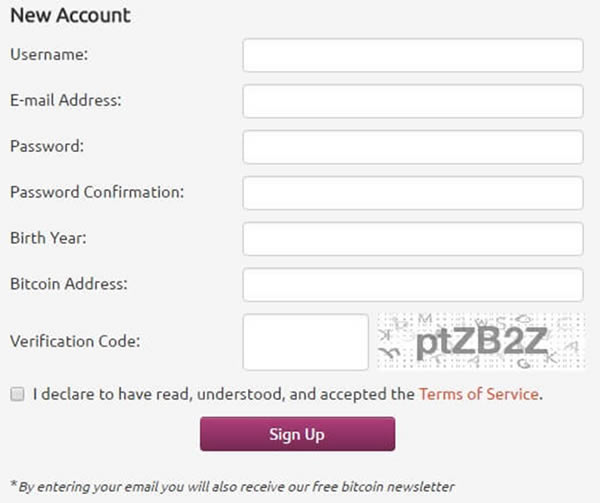Click the Username input field
Image resolution: width=600 pixels, height=503 pixels.
click(x=412, y=56)
